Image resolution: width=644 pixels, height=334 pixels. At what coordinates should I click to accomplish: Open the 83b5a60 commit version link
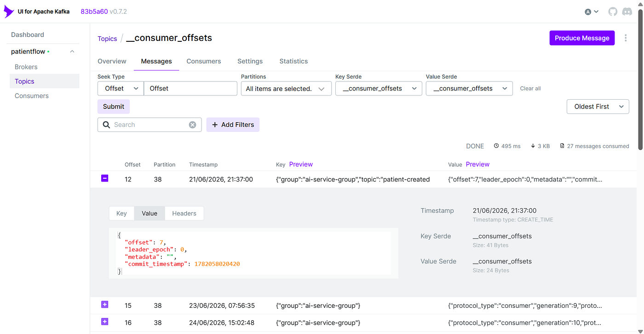point(94,11)
